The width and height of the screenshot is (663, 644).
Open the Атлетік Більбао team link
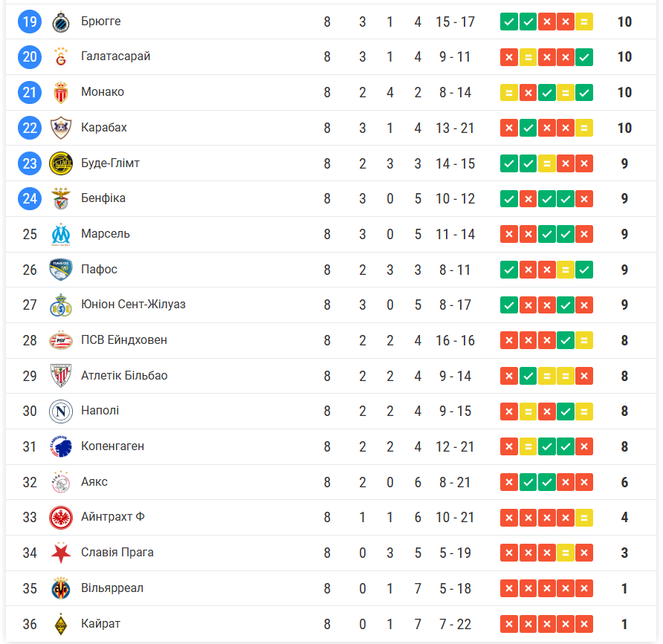(124, 376)
